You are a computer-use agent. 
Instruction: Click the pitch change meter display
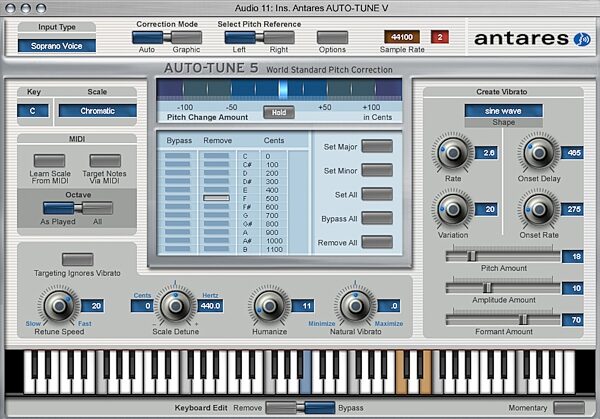pos(279,88)
